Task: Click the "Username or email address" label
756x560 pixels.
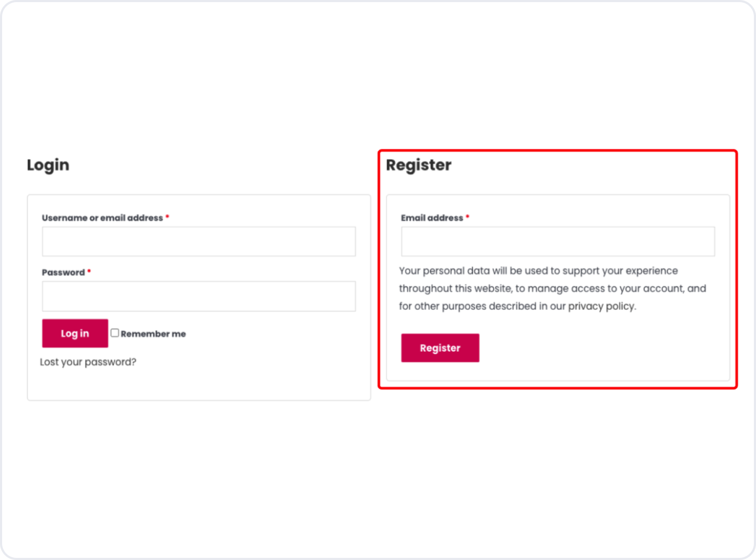Action: click(102, 218)
